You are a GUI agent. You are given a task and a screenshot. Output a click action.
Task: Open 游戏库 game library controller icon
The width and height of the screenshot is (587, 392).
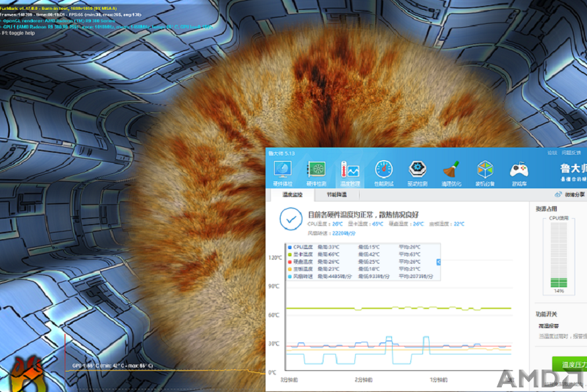519,173
